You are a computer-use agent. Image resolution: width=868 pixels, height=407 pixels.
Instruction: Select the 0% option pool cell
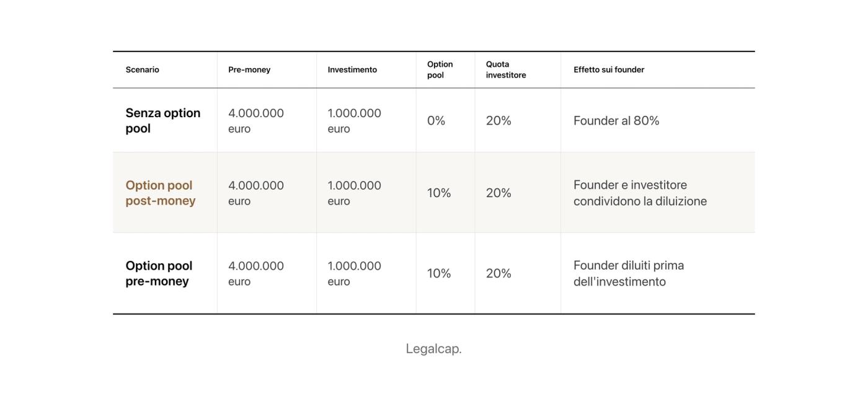point(436,120)
